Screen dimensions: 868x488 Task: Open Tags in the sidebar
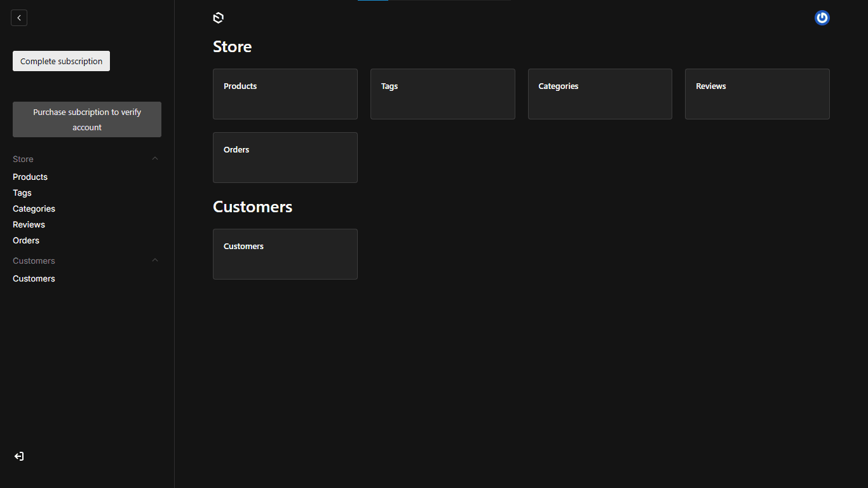point(22,193)
